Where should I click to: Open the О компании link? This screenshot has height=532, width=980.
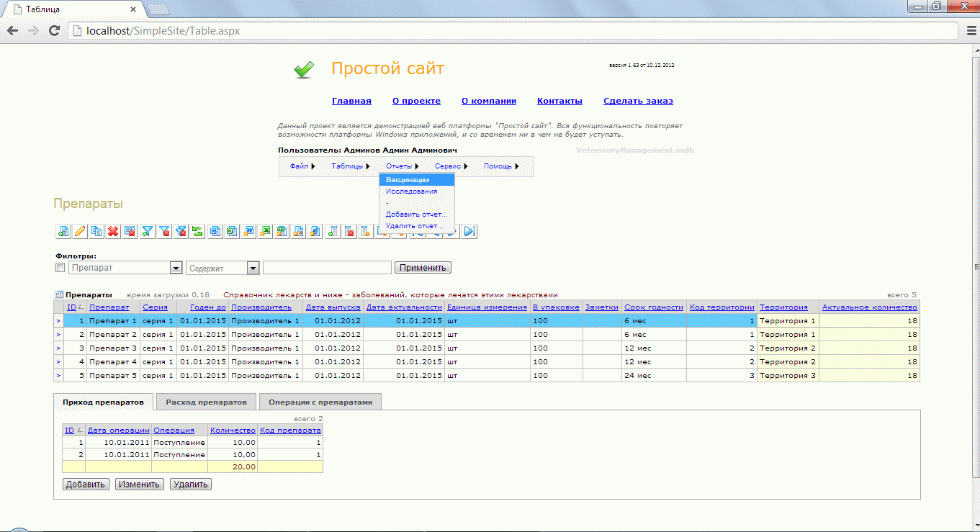489,101
